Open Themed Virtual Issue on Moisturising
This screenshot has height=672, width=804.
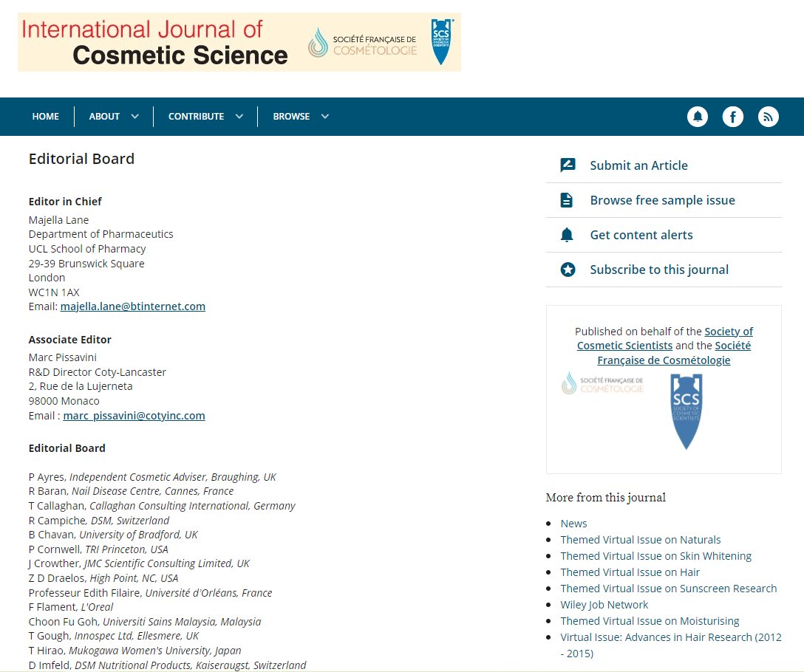(x=650, y=621)
